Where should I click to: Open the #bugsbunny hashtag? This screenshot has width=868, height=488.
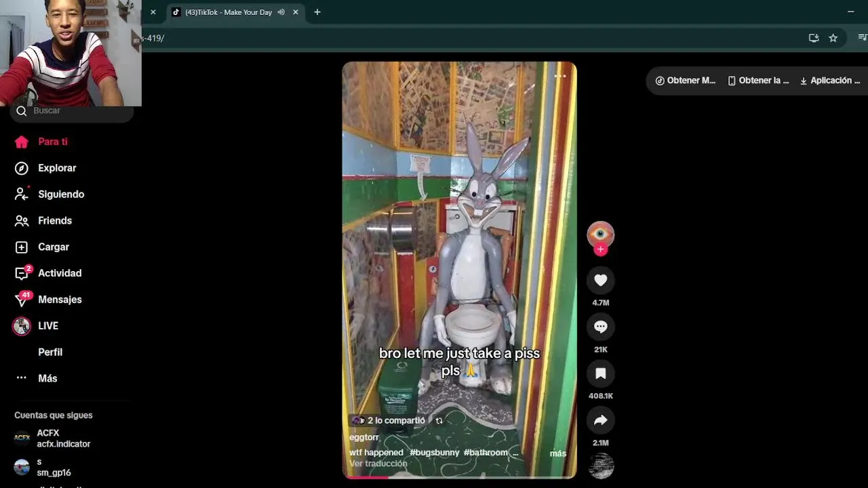point(434,452)
